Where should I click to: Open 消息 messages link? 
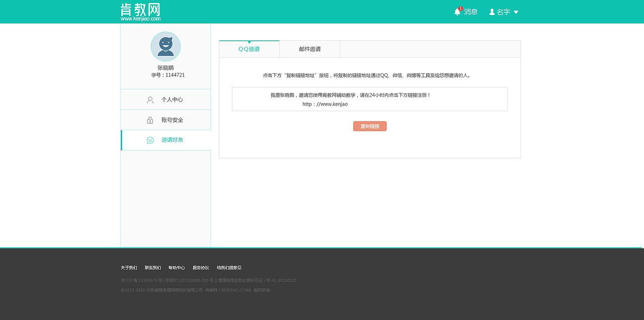(471, 12)
